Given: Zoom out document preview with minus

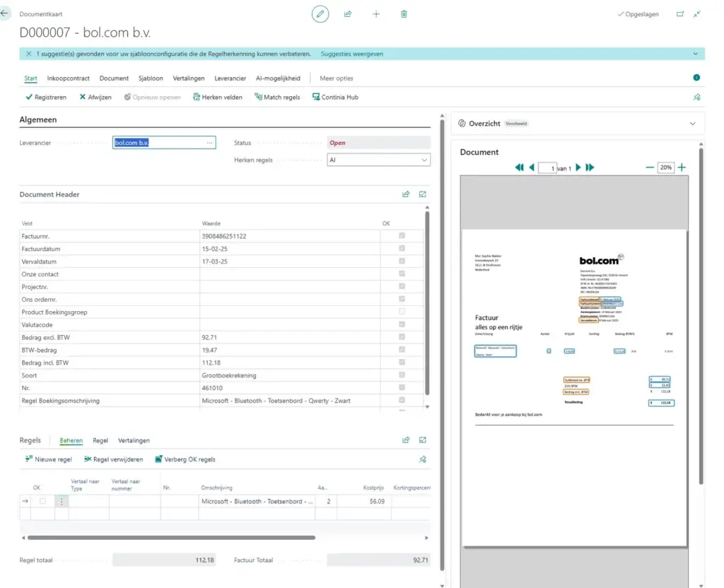Looking at the screenshot, I should [650, 167].
